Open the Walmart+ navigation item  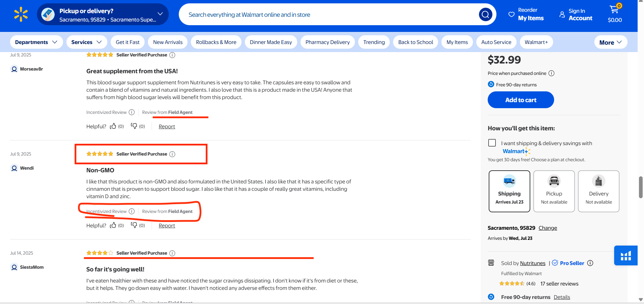point(536,42)
